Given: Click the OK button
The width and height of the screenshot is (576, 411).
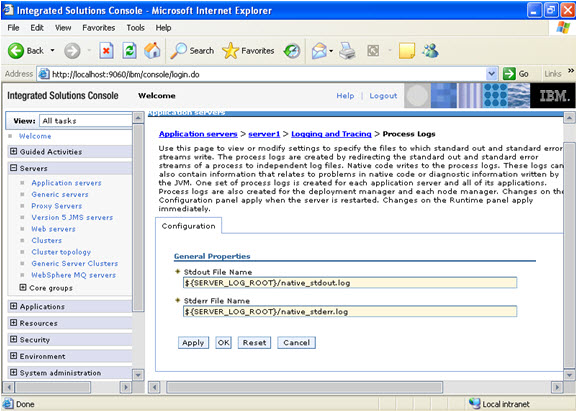Looking at the screenshot, I should [x=223, y=343].
